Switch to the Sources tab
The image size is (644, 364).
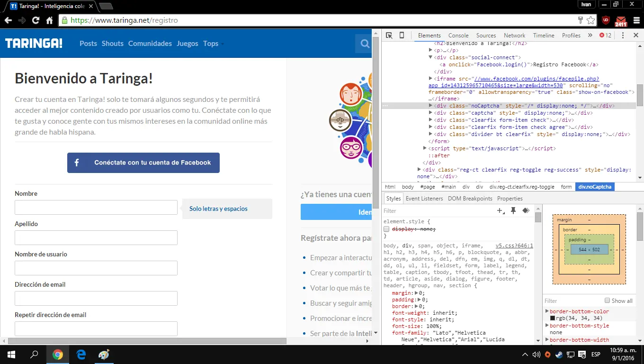(x=486, y=36)
